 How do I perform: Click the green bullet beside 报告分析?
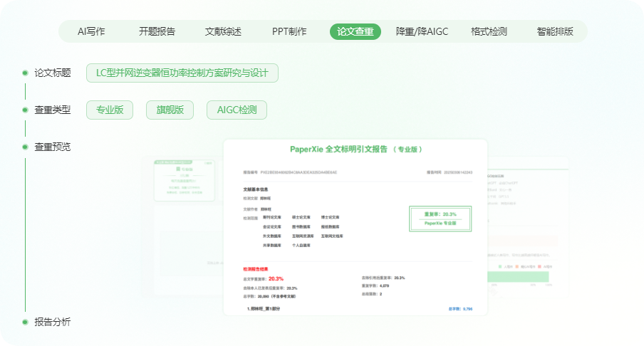coord(25,322)
